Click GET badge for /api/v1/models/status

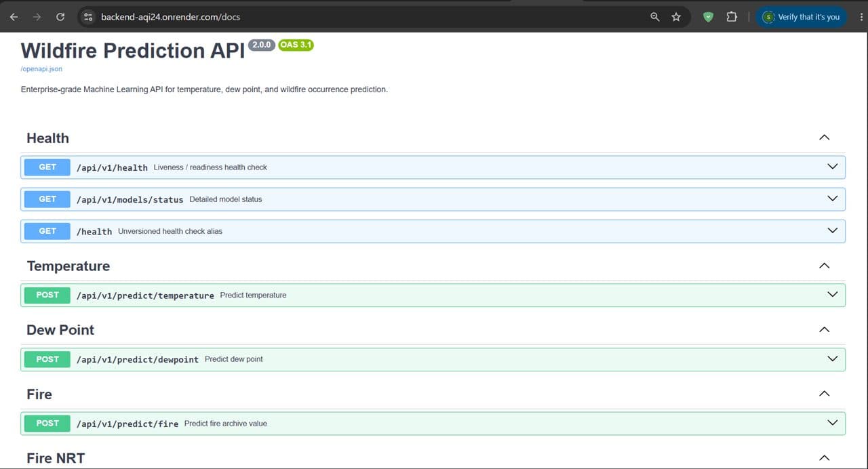click(x=47, y=199)
